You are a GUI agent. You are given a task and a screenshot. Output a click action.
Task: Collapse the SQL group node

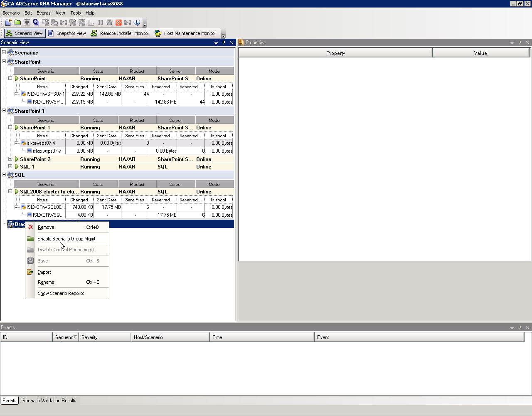click(x=4, y=175)
